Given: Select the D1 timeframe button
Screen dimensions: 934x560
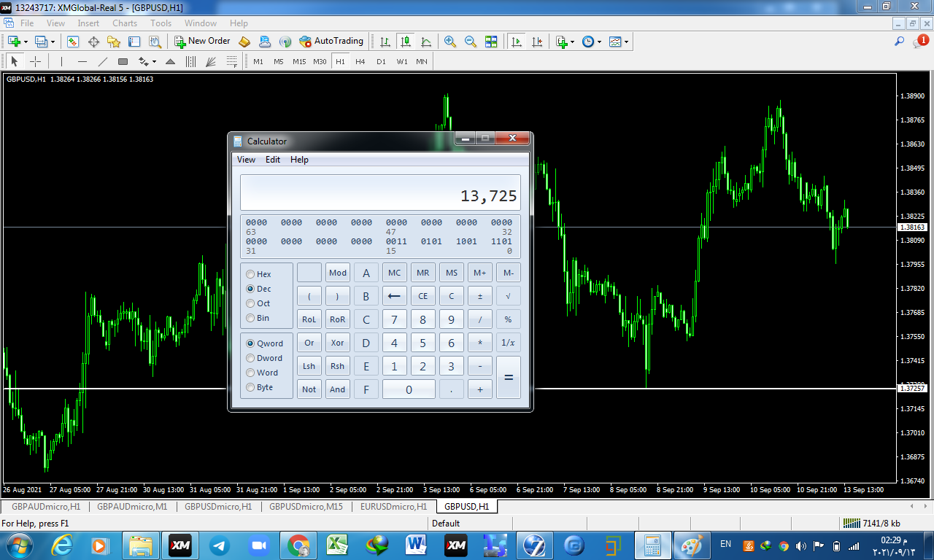Looking at the screenshot, I should coord(381,62).
